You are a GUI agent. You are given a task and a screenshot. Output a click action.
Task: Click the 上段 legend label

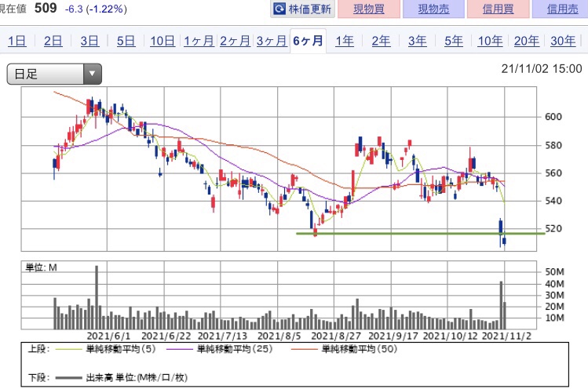(38, 349)
